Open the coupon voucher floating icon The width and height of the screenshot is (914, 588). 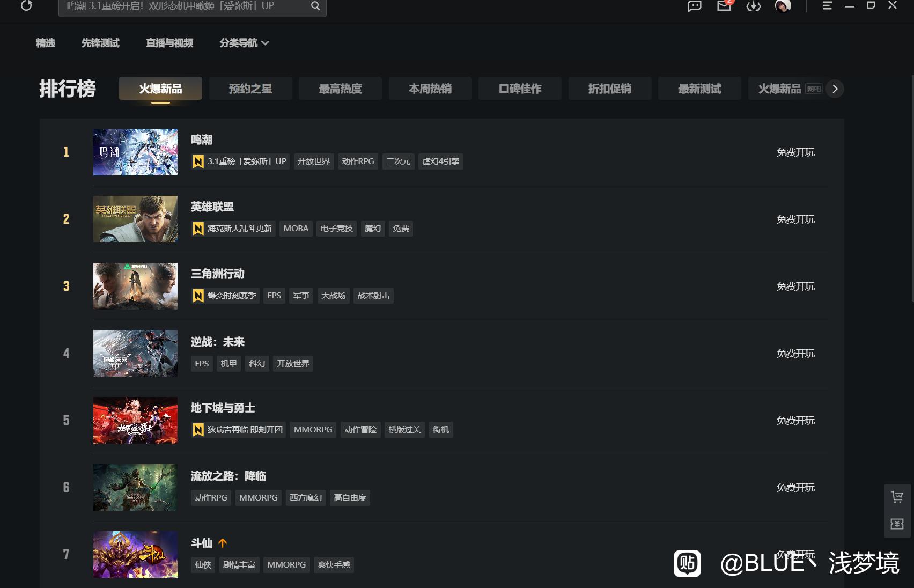click(x=897, y=524)
